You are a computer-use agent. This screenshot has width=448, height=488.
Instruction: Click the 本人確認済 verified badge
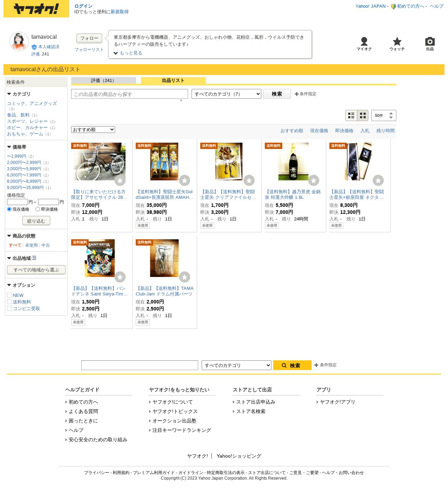point(45,47)
